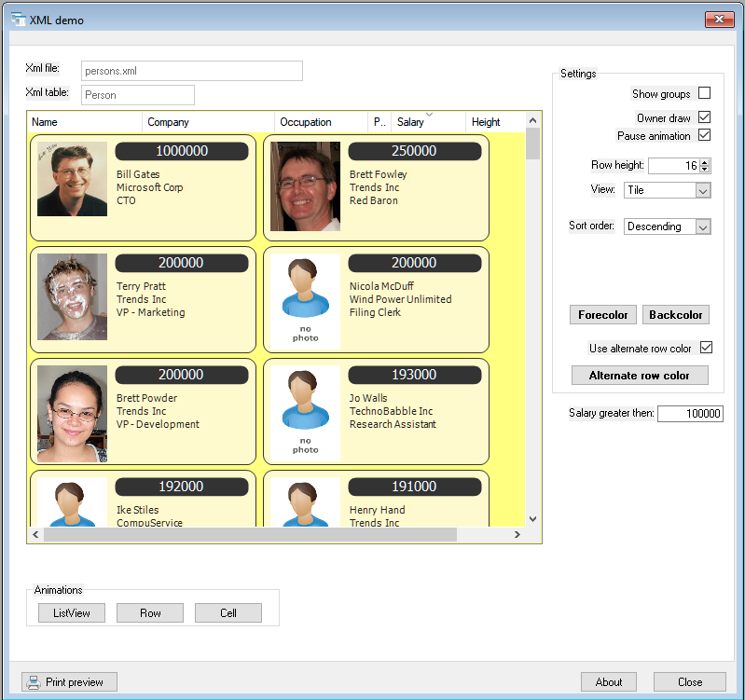Click Nicola McDuff's no-photo avatar
This screenshot has width=745, height=700.
305,299
